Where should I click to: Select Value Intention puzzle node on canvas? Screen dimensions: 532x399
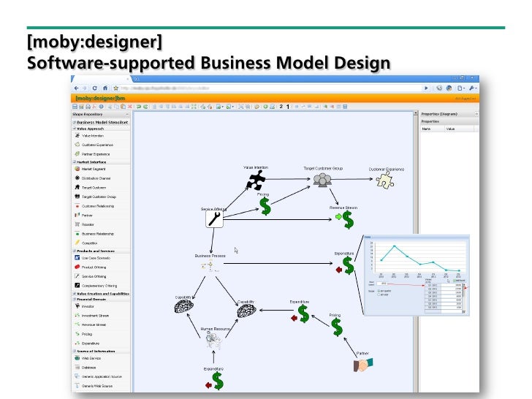[x=256, y=180]
